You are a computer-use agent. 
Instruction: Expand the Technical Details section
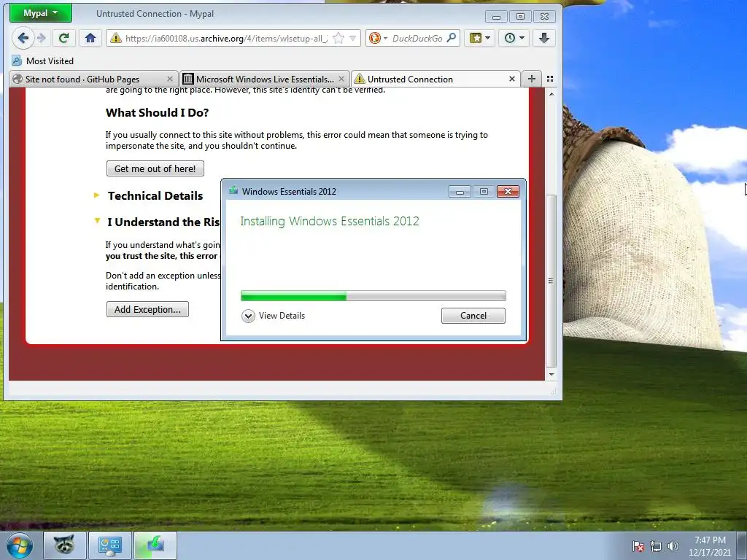155,195
